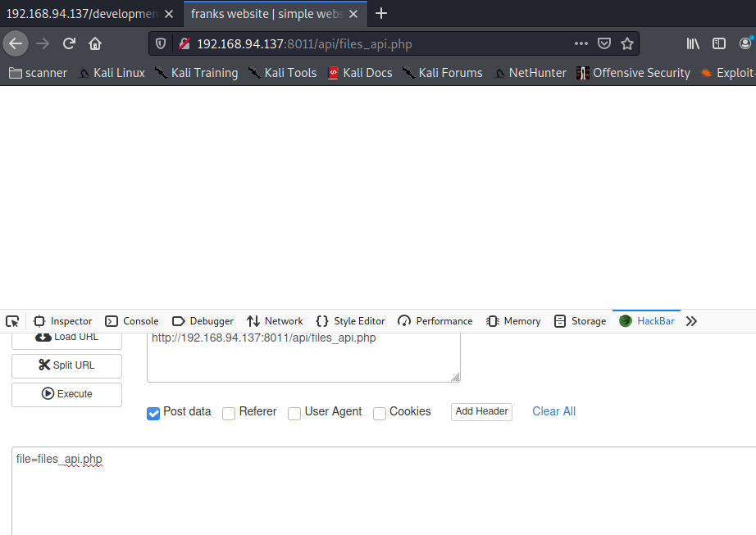Open the Library history and bookmarks
Image resolution: width=756 pixels, height=535 pixels.
693,43
